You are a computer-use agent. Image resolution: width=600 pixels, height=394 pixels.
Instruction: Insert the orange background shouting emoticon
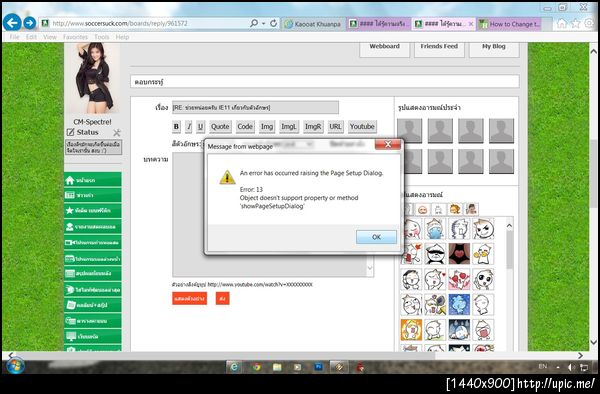point(411,330)
